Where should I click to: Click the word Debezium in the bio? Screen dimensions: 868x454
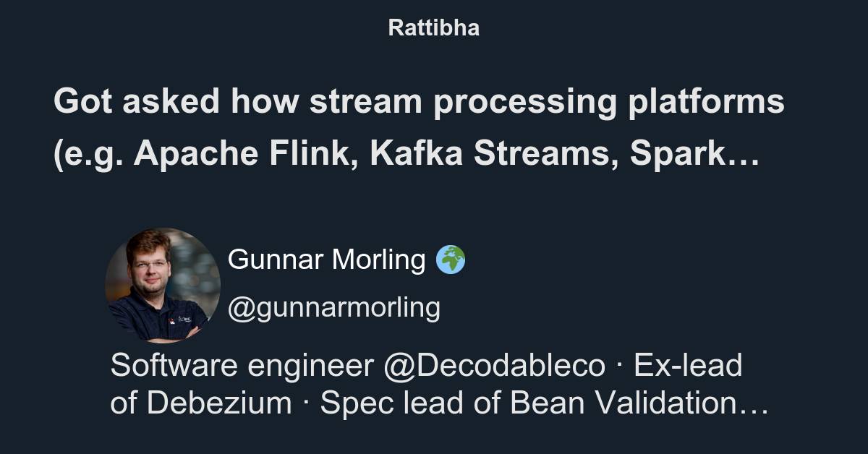(x=219, y=403)
